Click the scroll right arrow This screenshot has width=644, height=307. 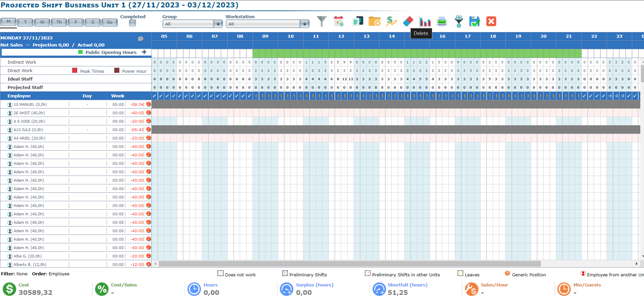pos(636,264)
